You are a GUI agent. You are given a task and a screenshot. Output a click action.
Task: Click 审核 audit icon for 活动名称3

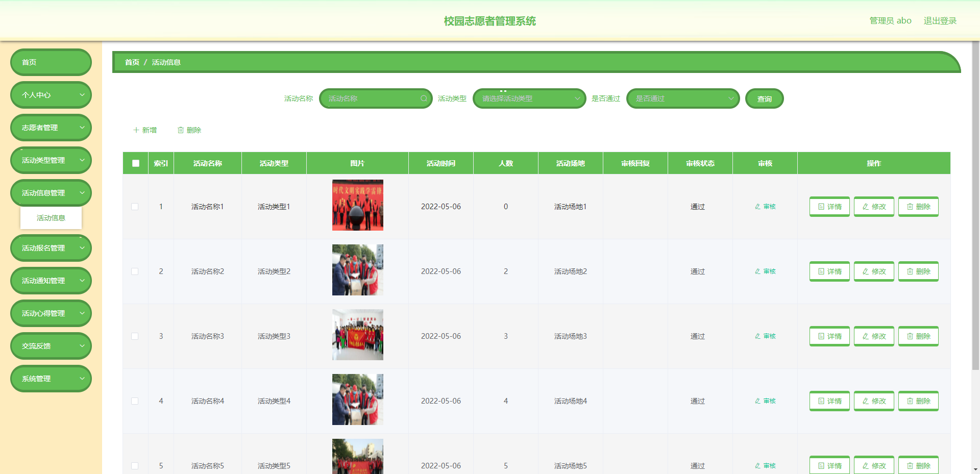(765, 336)
